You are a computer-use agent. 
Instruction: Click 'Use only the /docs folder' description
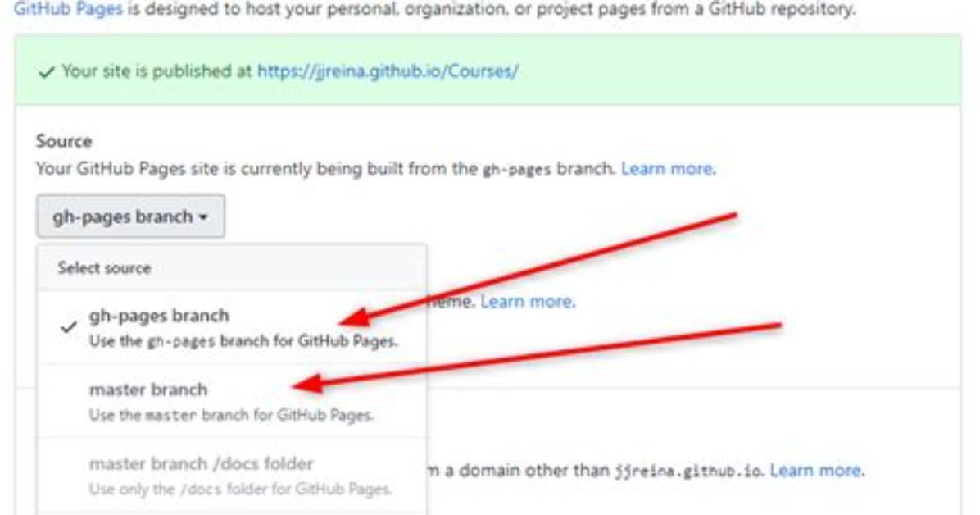click(241, 489)
